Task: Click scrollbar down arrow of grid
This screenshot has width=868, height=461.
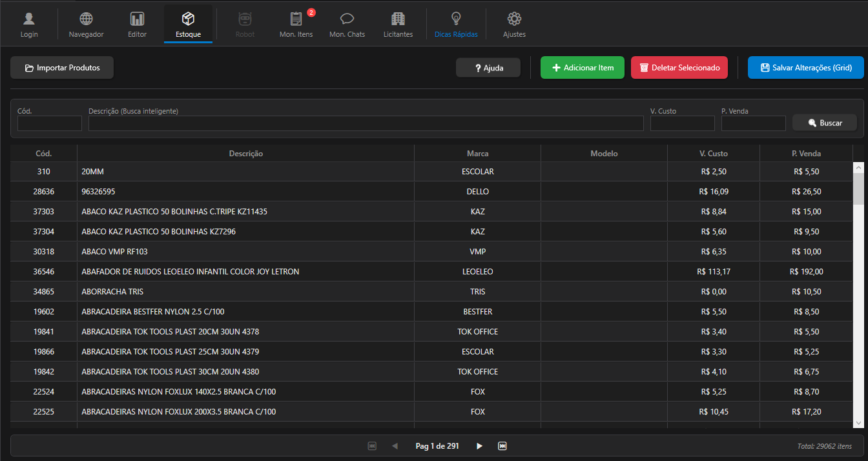Action: (858, 422)
